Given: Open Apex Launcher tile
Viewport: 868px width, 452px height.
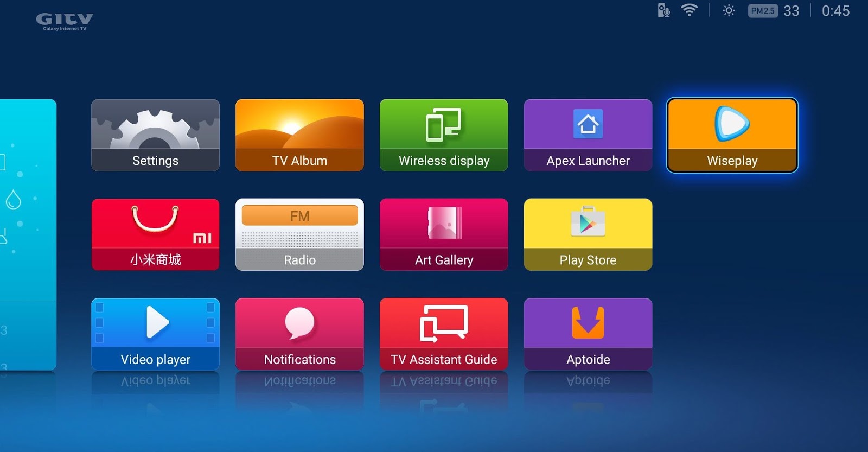Looking at the screenshot, I should (x=588, y=135).
